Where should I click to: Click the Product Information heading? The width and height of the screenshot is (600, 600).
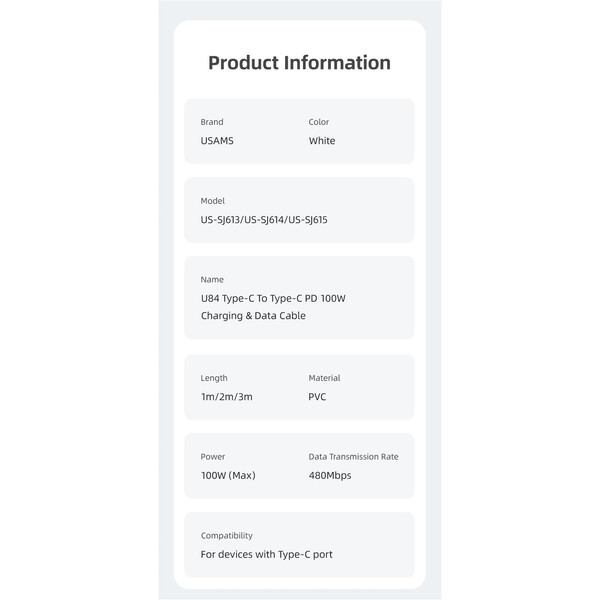299,63
